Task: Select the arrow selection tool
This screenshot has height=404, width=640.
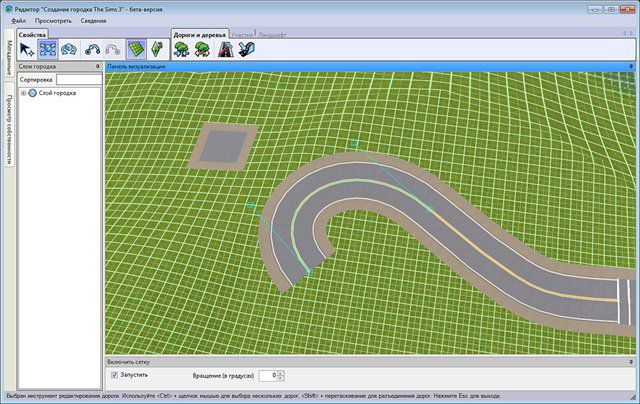Action: tap(27, 48)
